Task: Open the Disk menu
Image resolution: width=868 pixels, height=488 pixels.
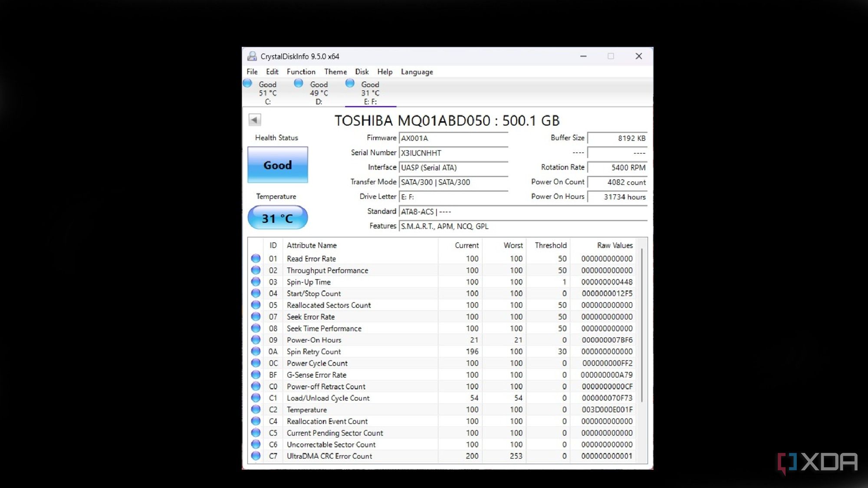Action: 362,72
